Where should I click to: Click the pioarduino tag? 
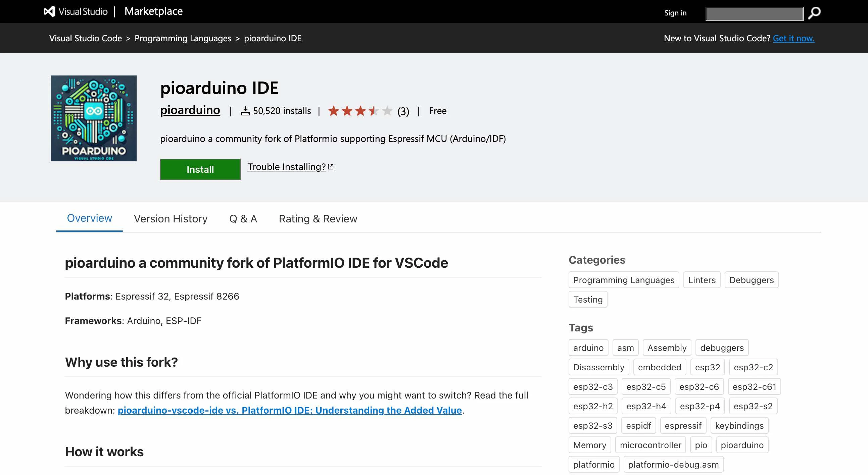pyautogui.click(x=742, y=445)
